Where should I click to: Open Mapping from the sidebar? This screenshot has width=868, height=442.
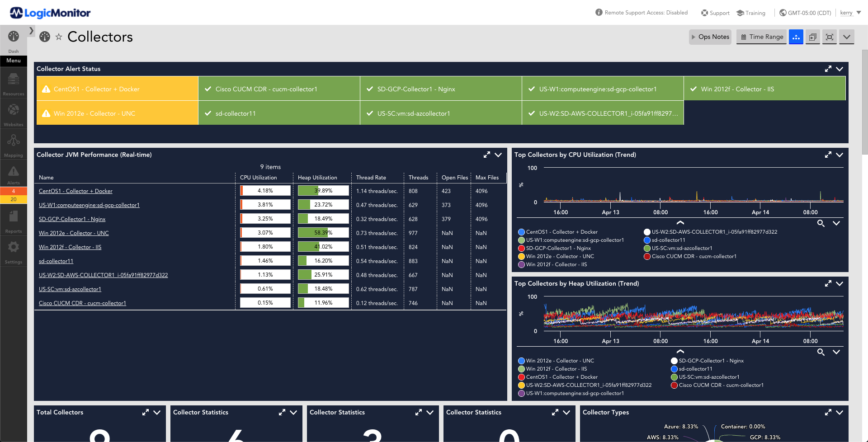[x=14, y=145]
